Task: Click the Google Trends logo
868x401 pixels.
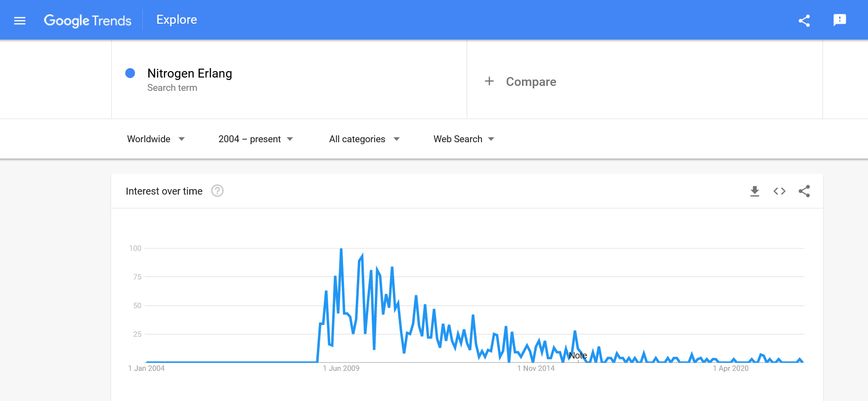Action: coord(87,20)
